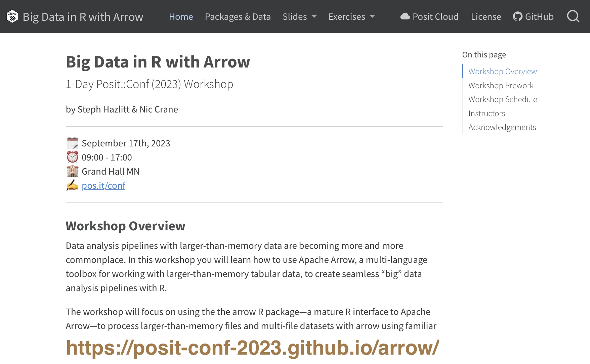The width and height of the screenshot is (590, 364).
Task: Jump to Workshop Overview section
Action: tap(502, 72)
